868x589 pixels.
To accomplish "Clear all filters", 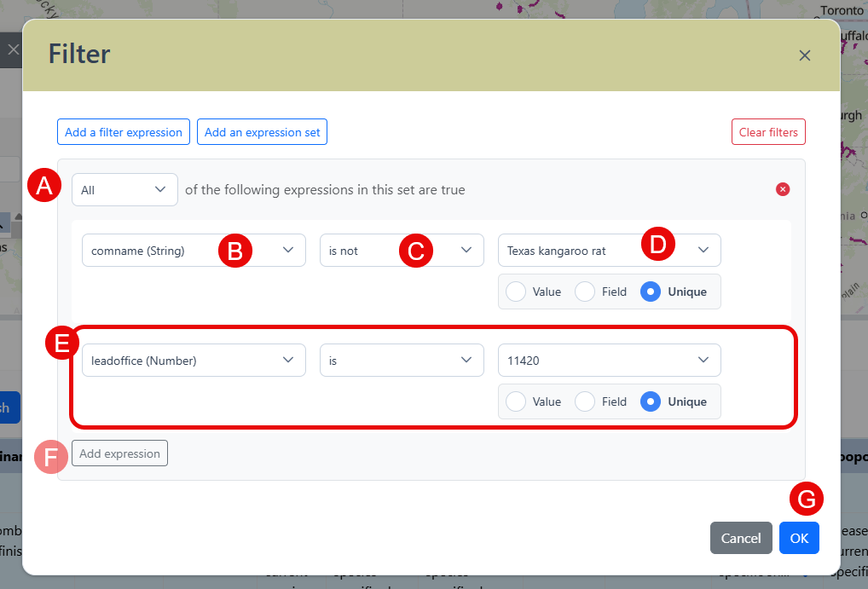I will (x=768, y=132).
